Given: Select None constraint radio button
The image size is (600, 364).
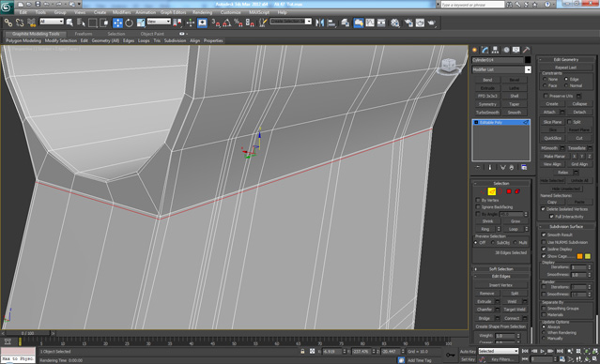Looking at the screenshot, I should click(545, 79).
